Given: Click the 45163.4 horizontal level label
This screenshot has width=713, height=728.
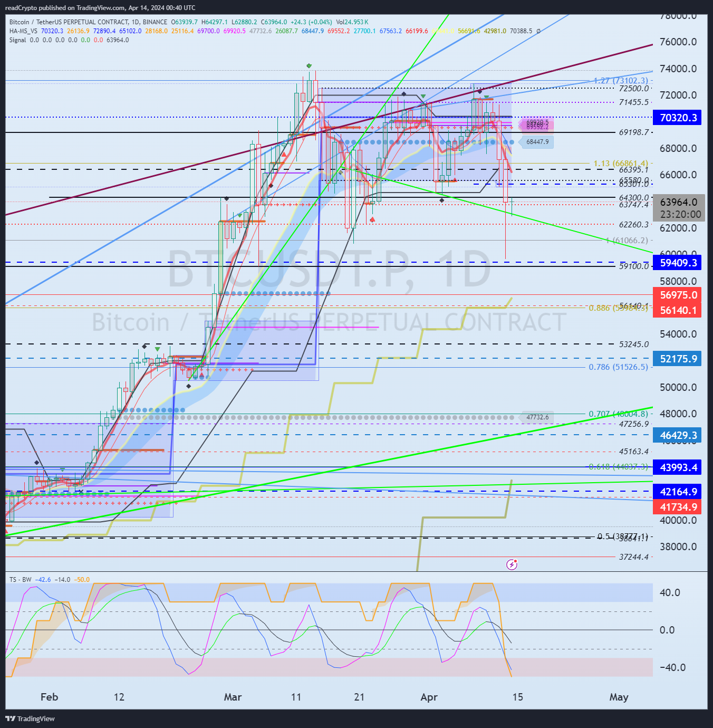Looking at the screenshot, I should click(634, 451).
